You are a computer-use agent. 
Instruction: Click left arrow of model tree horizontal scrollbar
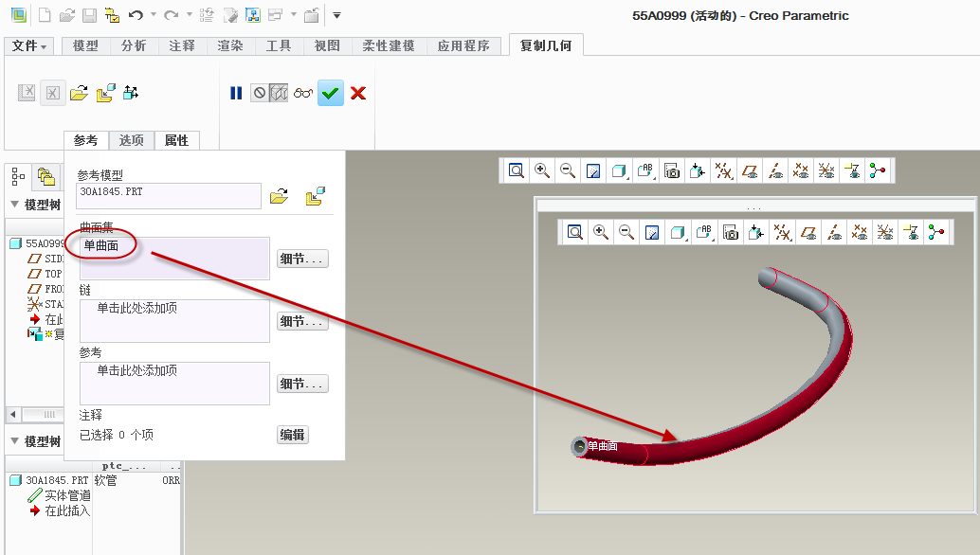coord(12,414)
